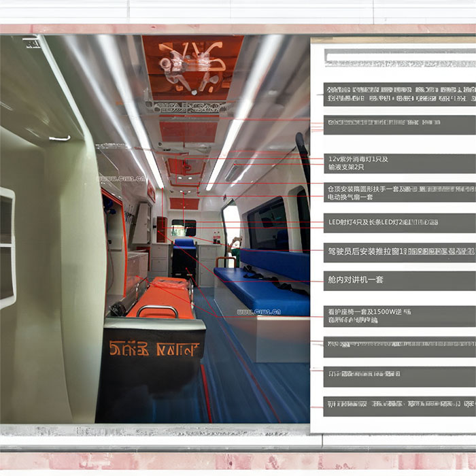The height and width of the screenshot is (476, 476).
Task: Click the orange lettering on the stretcher's black end
Action: (x=154, y=350)
